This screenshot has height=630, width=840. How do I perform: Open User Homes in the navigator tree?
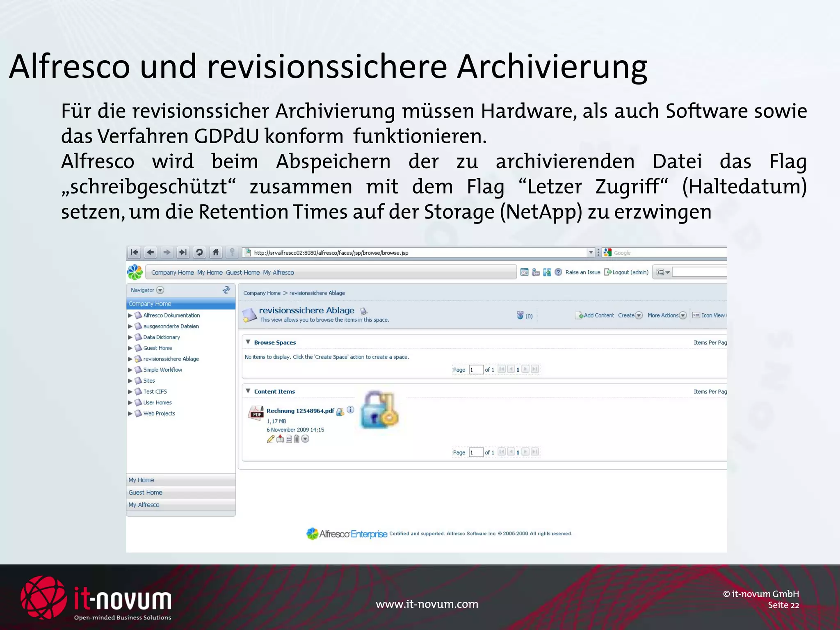coord(157,403)
